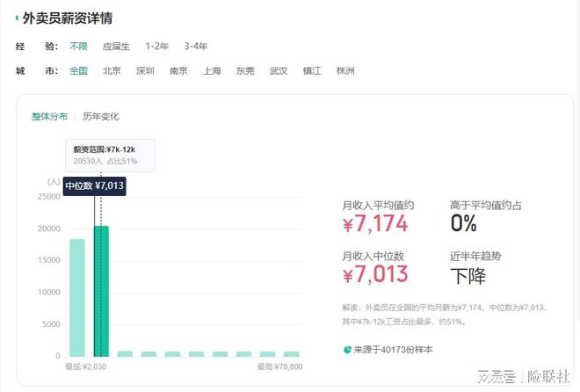Filter salary by city 株洲

point(345,70)
